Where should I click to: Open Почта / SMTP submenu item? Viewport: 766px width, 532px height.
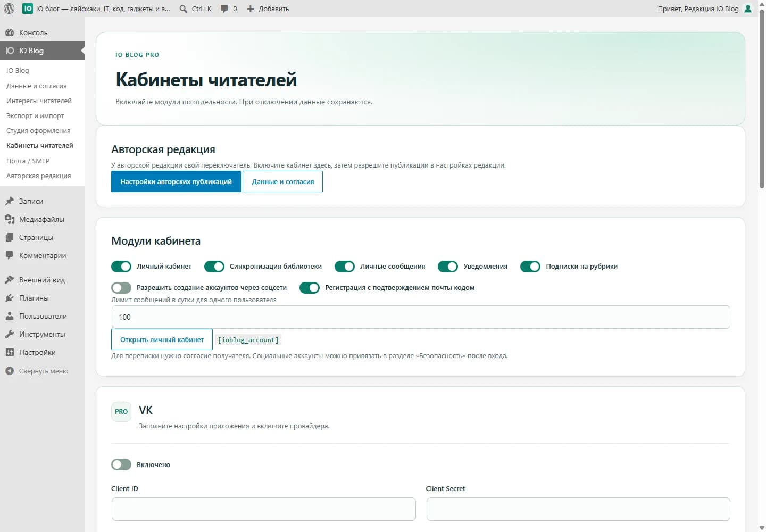point(28,161)
